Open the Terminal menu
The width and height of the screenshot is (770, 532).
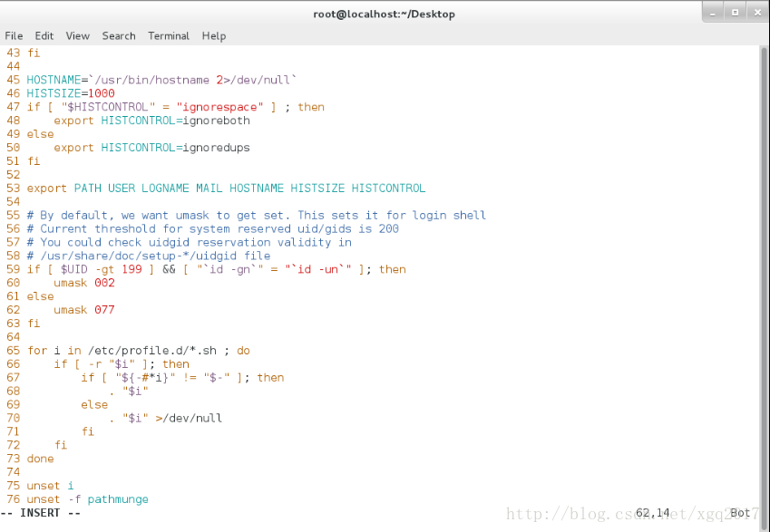click(169, 36)
